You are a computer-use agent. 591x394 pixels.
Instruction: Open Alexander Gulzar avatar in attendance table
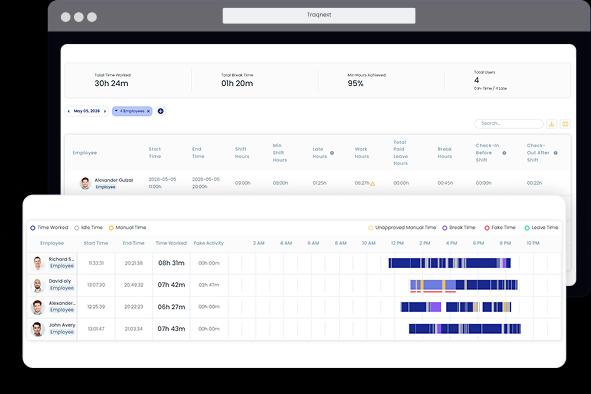(x=86, y=183)
